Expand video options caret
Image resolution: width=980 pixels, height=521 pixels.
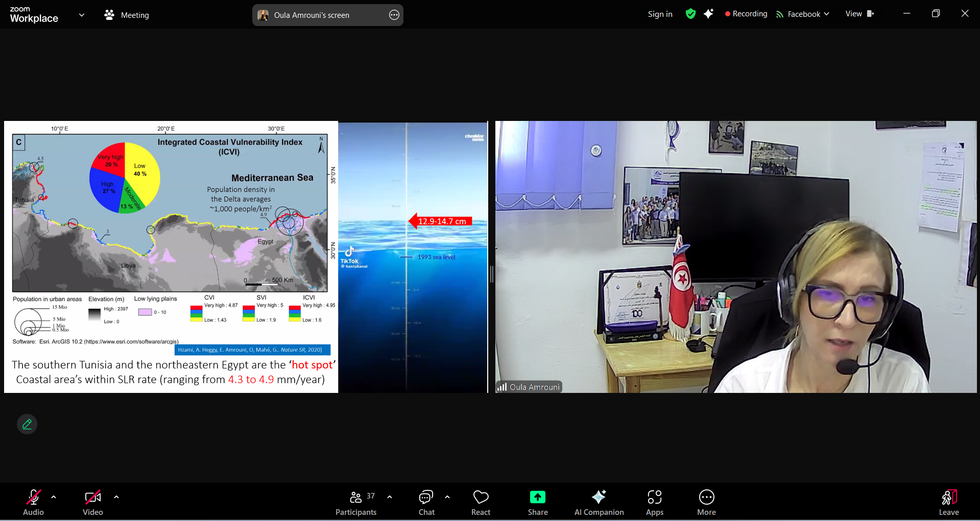pyautogui.click(x=116, y=497)
